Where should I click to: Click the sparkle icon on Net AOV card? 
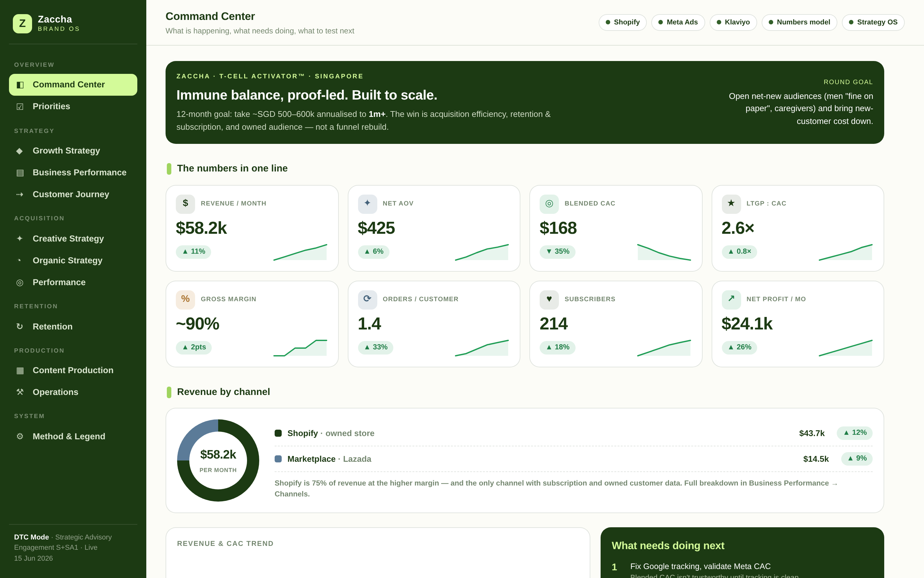coord(367,204)
